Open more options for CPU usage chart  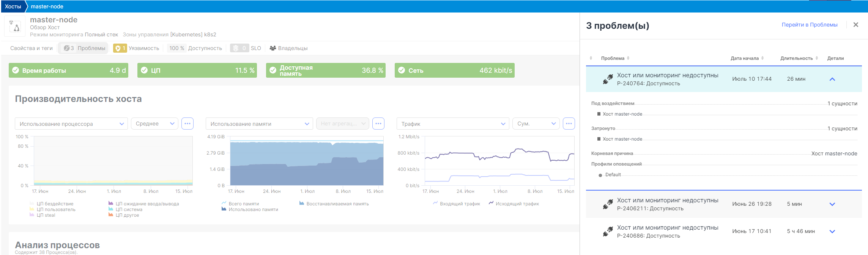coord(187,124)
